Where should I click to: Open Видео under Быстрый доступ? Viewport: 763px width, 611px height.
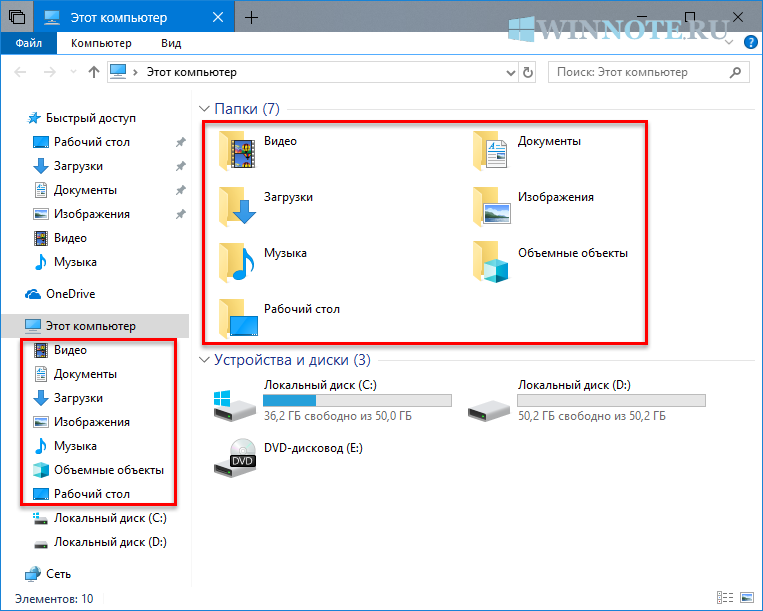click(x=60, y=238)
